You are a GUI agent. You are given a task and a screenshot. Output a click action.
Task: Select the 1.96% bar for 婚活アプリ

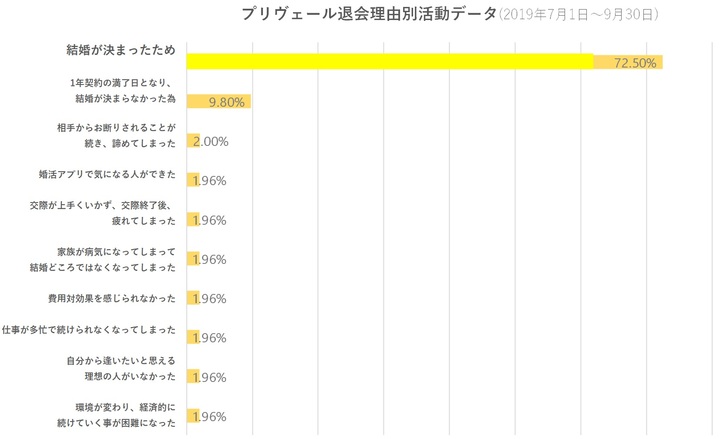pos(193,180)
